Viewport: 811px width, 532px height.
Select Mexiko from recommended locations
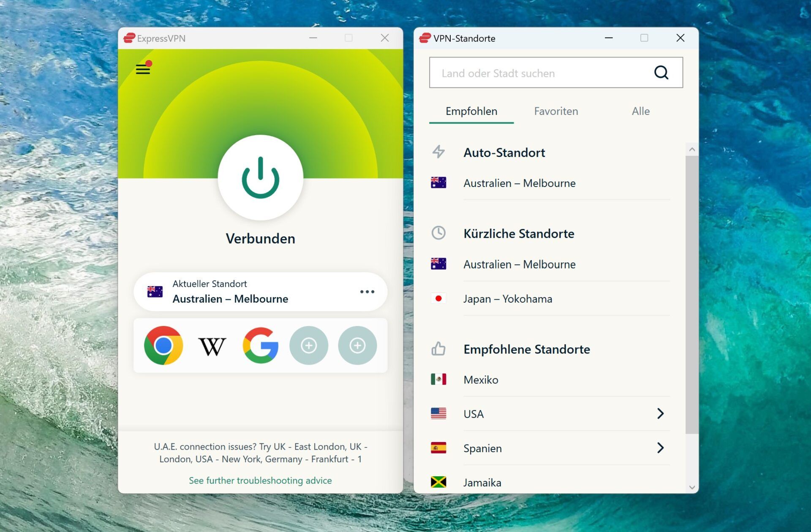(x=550, y=380)
